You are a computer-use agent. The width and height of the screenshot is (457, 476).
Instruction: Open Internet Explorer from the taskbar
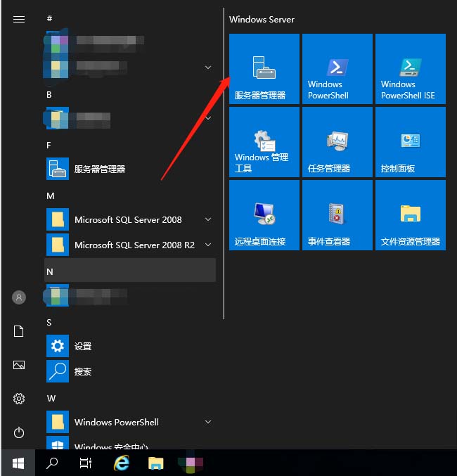tap(122, 463)
